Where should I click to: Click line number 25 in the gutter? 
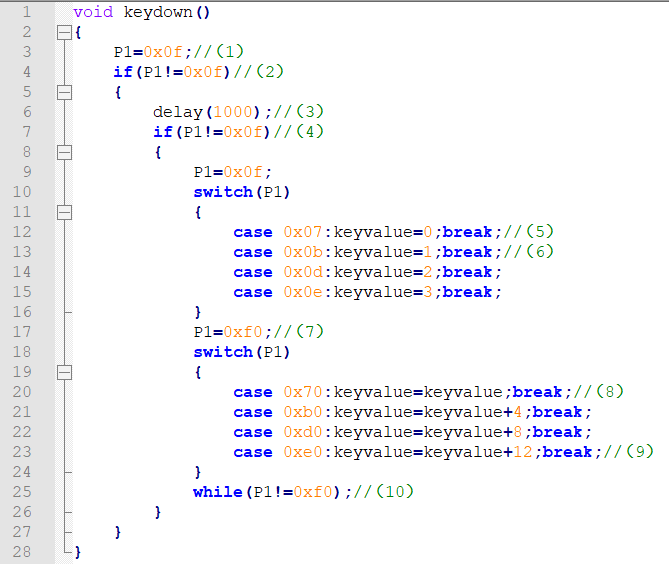pos(22,492)
